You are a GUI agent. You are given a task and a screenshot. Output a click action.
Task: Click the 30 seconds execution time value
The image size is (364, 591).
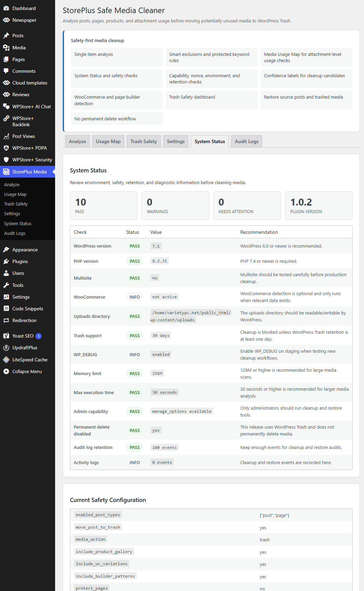pyautogui.click(x=164, y=392)
